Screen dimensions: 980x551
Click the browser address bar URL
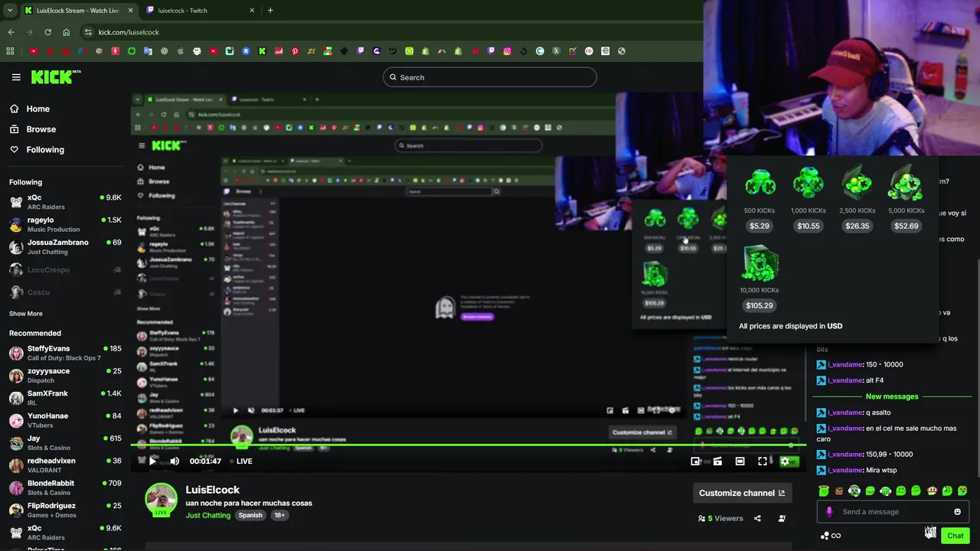[x=129, y=32]
